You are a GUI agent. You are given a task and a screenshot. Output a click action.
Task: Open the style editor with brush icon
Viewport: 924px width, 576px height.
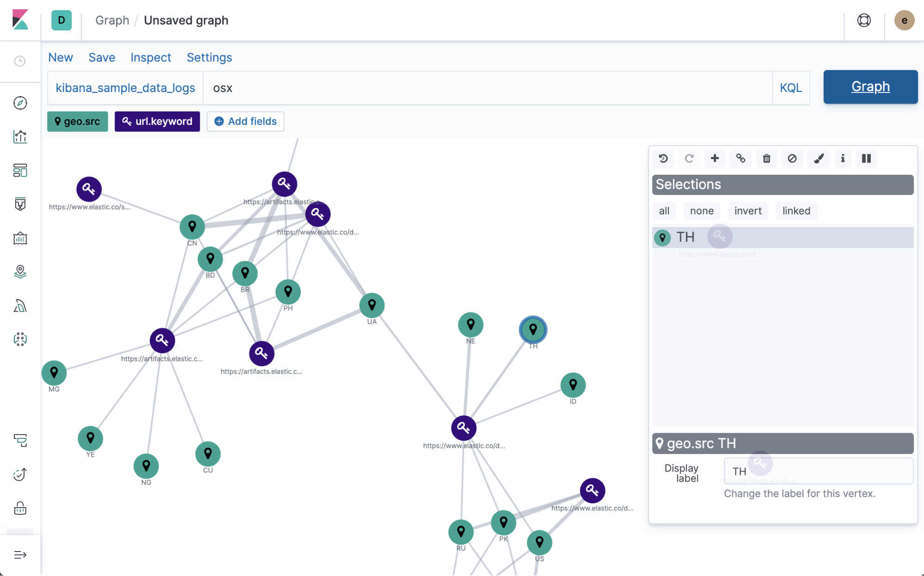click(x=818, y=159)
